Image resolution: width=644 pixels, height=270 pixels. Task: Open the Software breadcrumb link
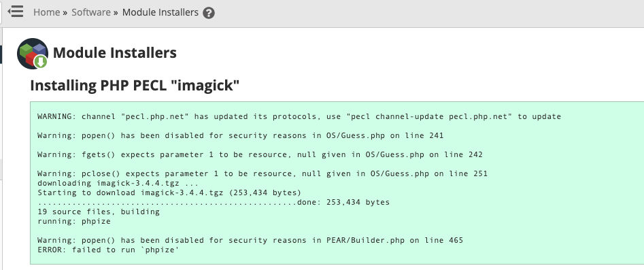coord(90,12)
